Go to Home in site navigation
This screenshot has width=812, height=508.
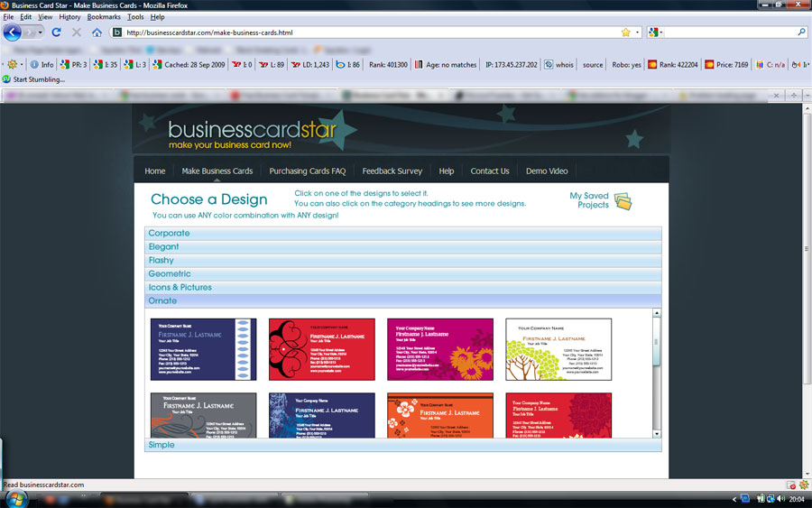[x=155, y=171]
